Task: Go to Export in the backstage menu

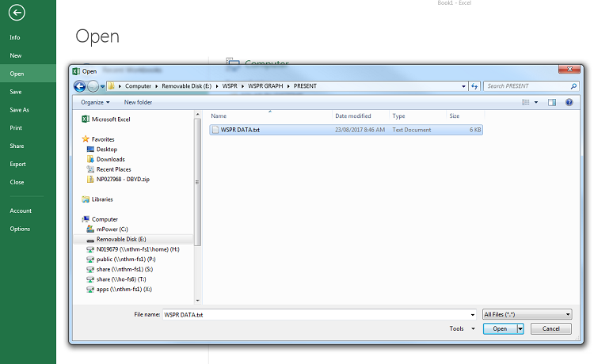Action: click(17, 164)
